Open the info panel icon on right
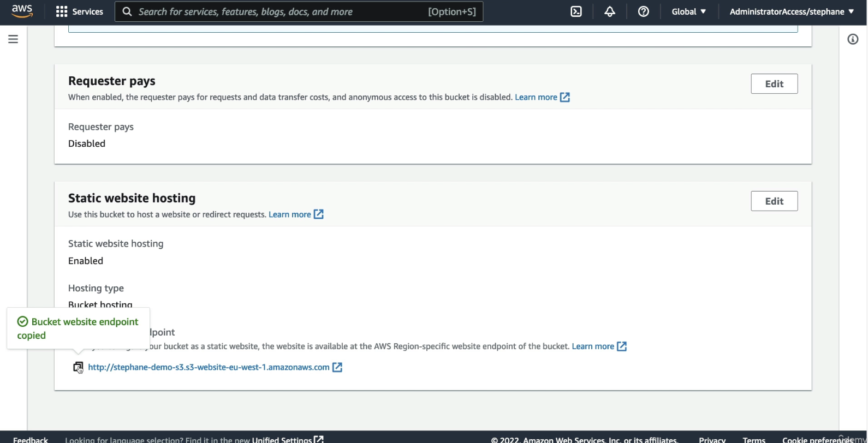This screenshot has width=868, height=443. [x=853, y=39]
